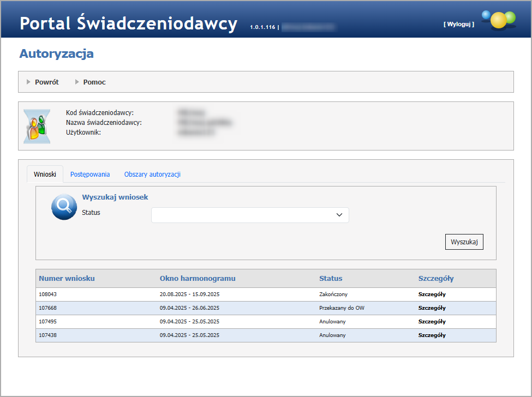Open the Status dropdown list
Screen dimensions: 532x397
(x=249, y=215)
